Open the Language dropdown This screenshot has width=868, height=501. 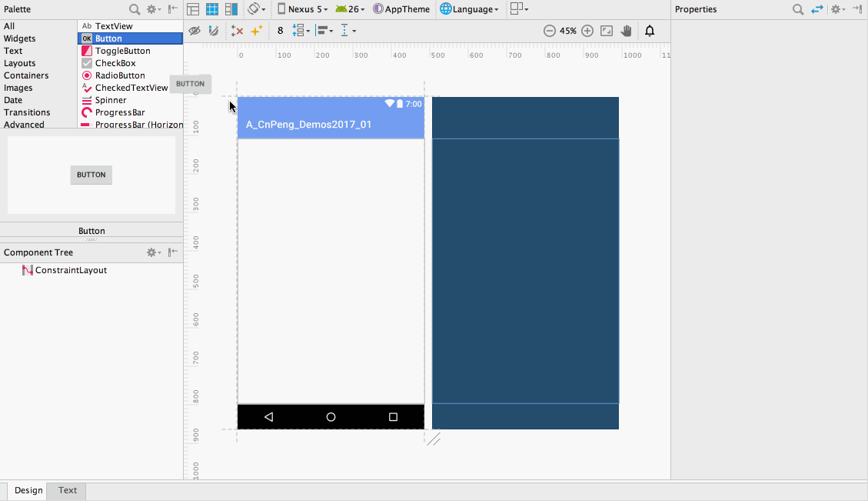470,9
